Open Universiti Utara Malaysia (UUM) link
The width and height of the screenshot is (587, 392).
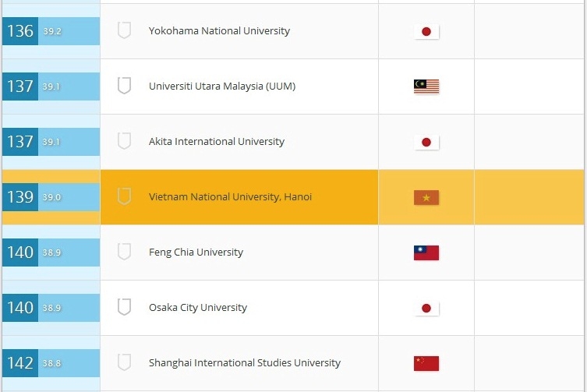click(x=222, y=86)
